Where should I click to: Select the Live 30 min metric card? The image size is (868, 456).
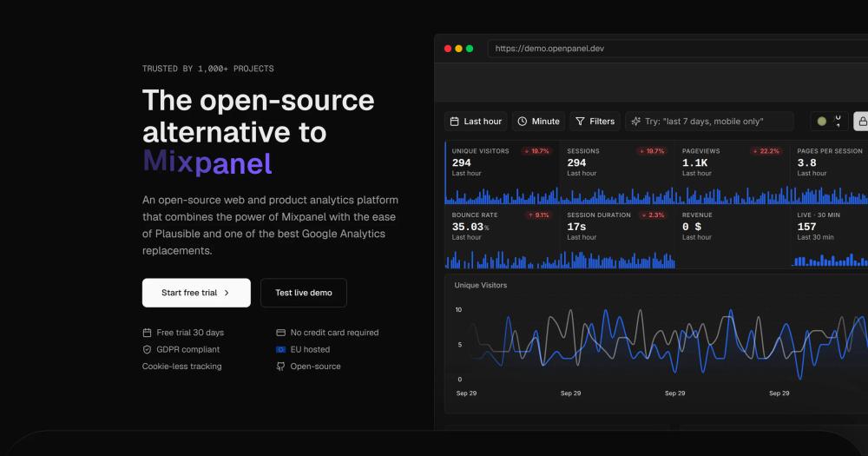pos(829,237)
